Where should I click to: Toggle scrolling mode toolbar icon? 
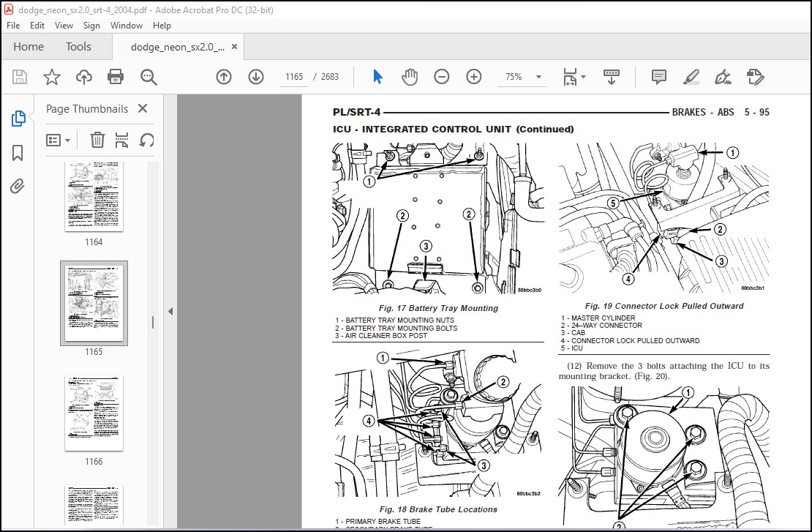coord(612,77)
